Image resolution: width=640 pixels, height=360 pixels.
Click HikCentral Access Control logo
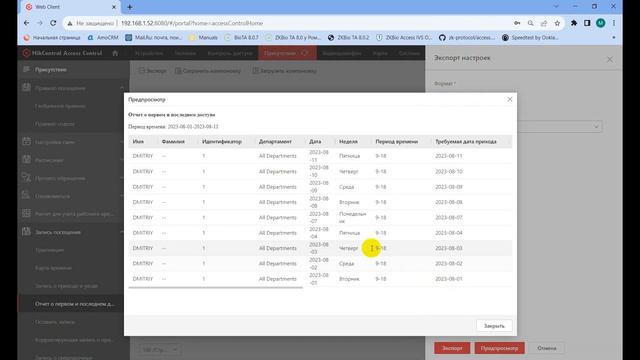pos(62,53)
